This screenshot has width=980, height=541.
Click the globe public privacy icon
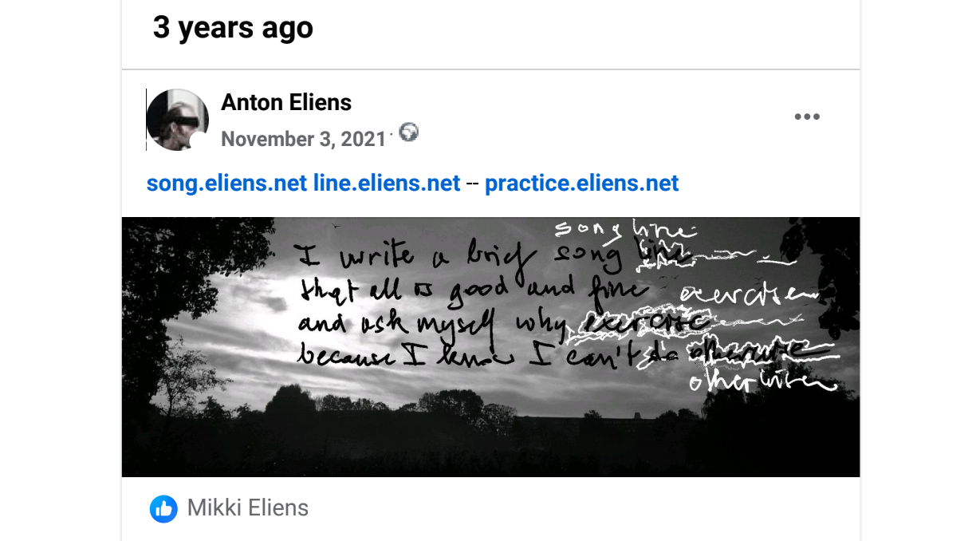pyautogui.click(x=409, y=132)
